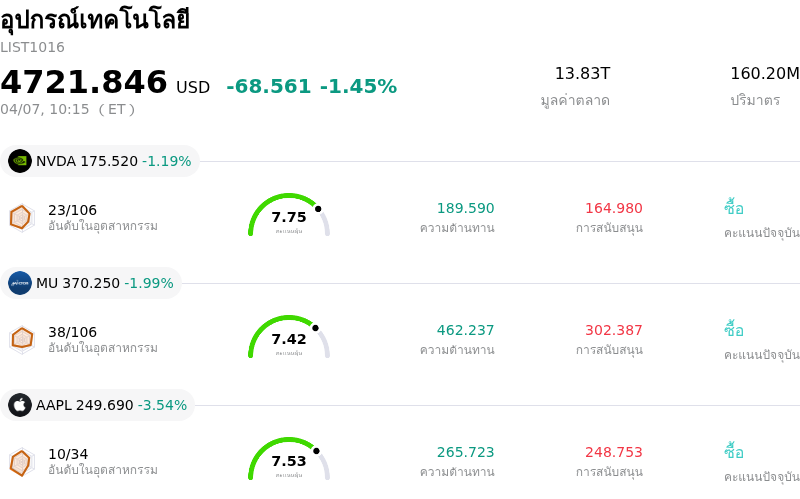This screenshot has height=499, width=800.
Task: Click the MU industry rank hexagon icon
Action: point(21,339)
